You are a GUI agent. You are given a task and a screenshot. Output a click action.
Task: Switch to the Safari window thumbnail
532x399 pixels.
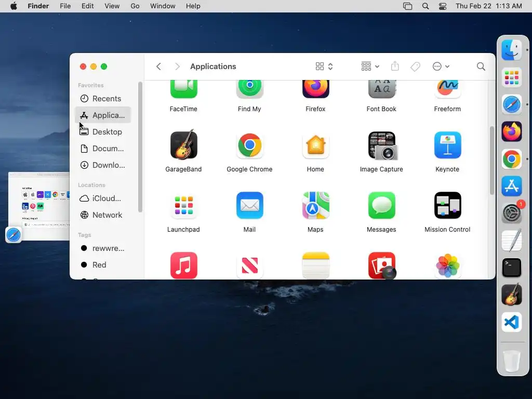39,206
